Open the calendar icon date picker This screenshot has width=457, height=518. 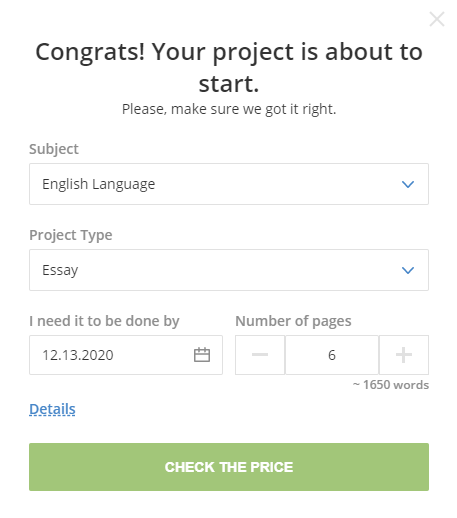point(202,355)
